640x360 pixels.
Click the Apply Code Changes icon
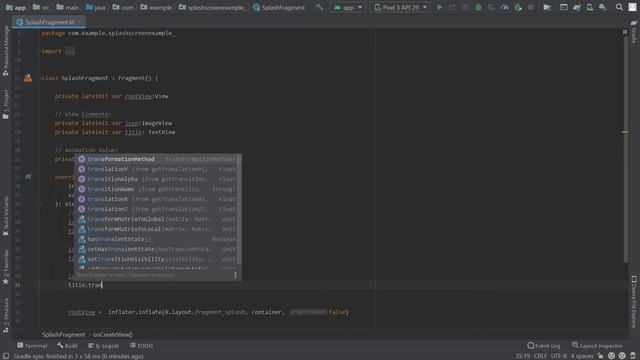coord(465,7)
